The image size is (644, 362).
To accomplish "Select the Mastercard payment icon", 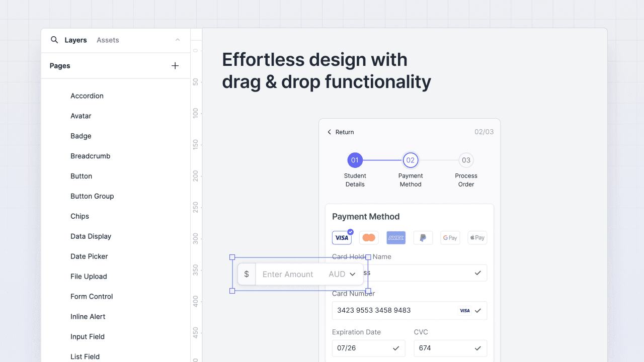I will [369, 238].
